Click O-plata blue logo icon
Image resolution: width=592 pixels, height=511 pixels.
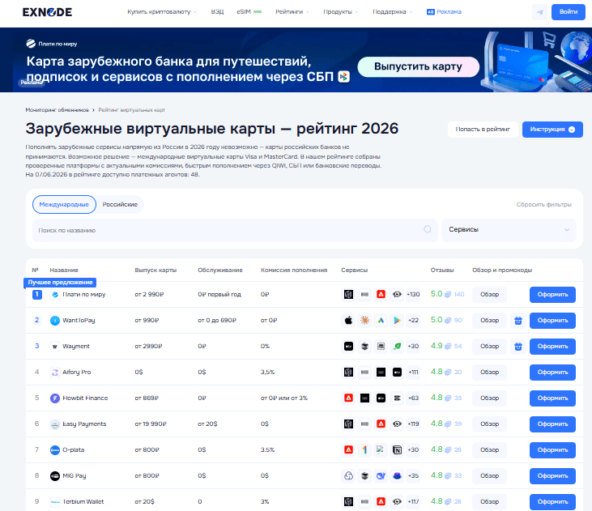pos(55,450)
